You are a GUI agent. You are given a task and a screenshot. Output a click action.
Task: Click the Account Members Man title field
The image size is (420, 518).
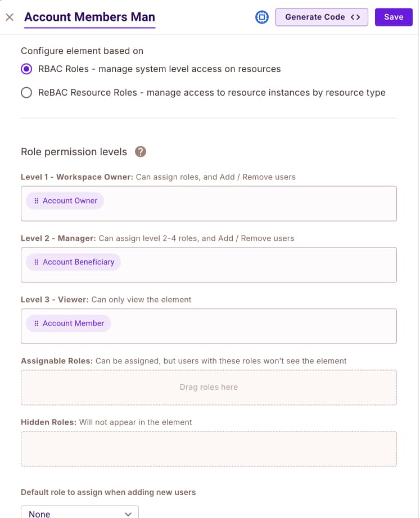[x=89, y=17]
